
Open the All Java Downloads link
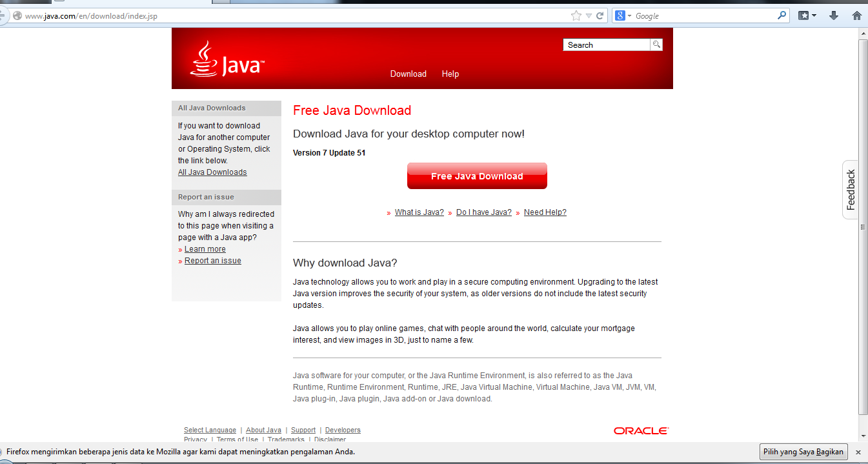[212, 172]
